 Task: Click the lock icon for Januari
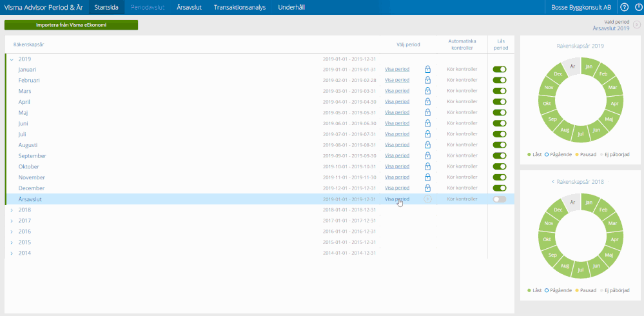427,69
